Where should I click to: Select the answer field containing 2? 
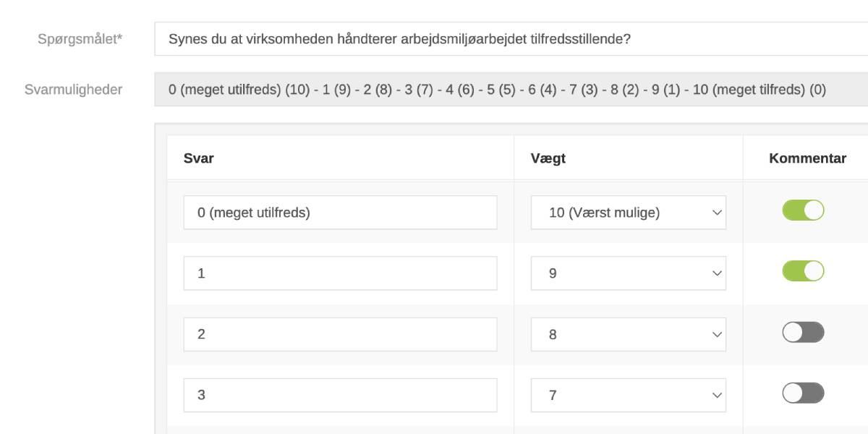[340, 334]
